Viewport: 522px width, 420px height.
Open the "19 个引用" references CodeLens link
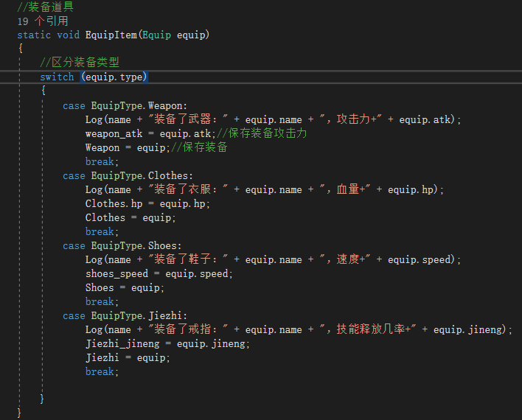click(43, 21)
